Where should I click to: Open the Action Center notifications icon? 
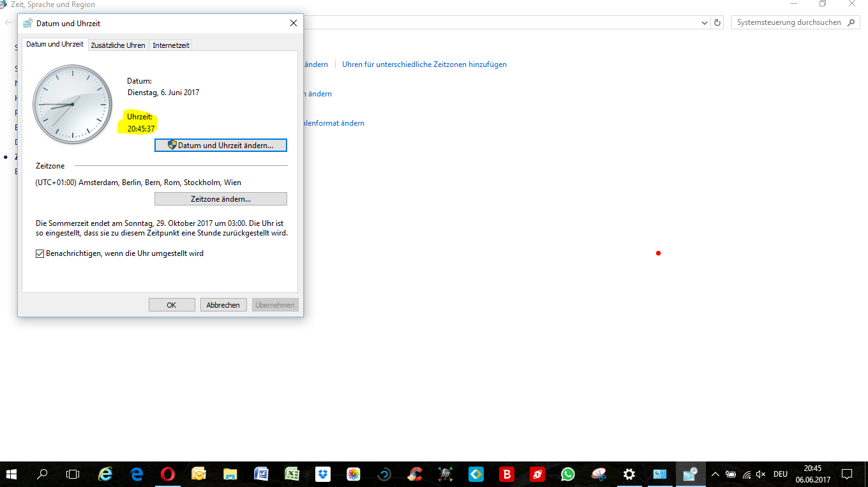(x=847, y=474)
